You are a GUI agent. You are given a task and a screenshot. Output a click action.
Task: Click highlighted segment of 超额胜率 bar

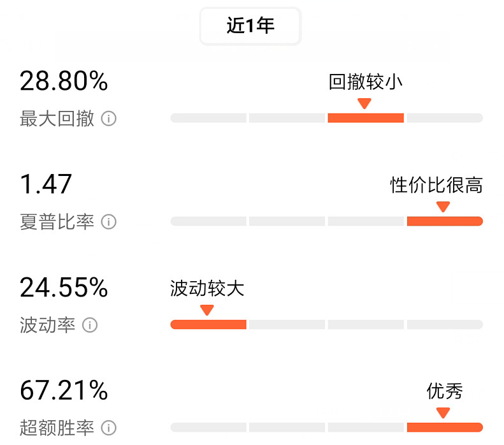coord(445,427)
